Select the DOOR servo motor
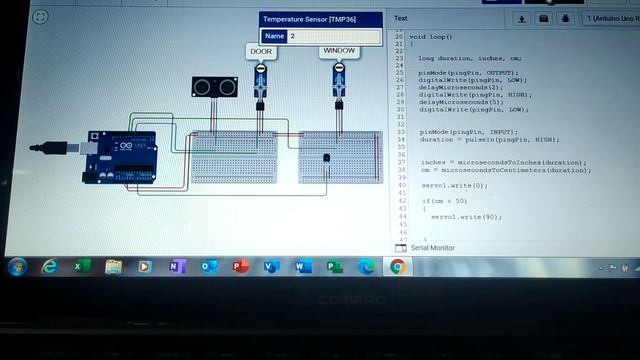Viewport: 640px width, 360px height. [x=260, y=87]
